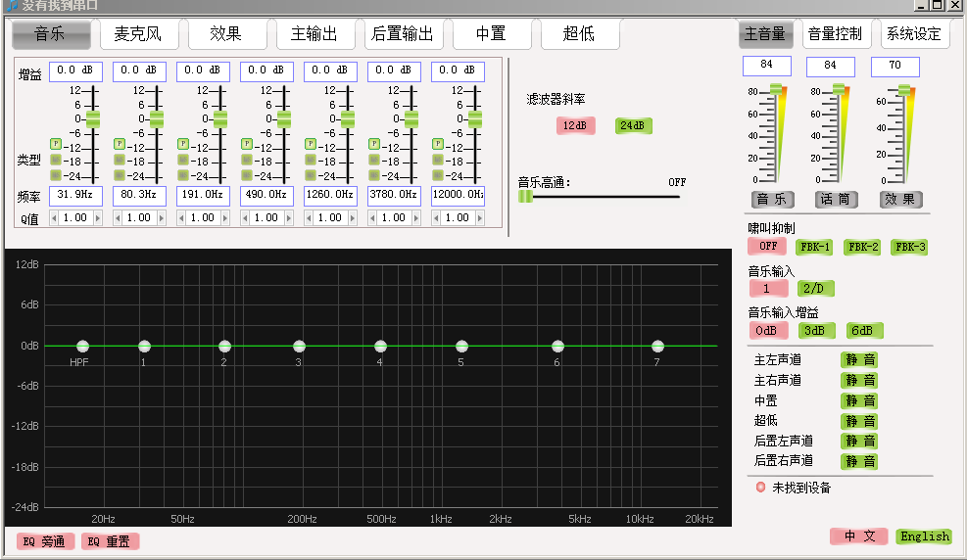Image resolution: width=967 pixels, height=560 pixels.
Task: Enable FBK-1 feedback suppression
Action: [815, 247]
